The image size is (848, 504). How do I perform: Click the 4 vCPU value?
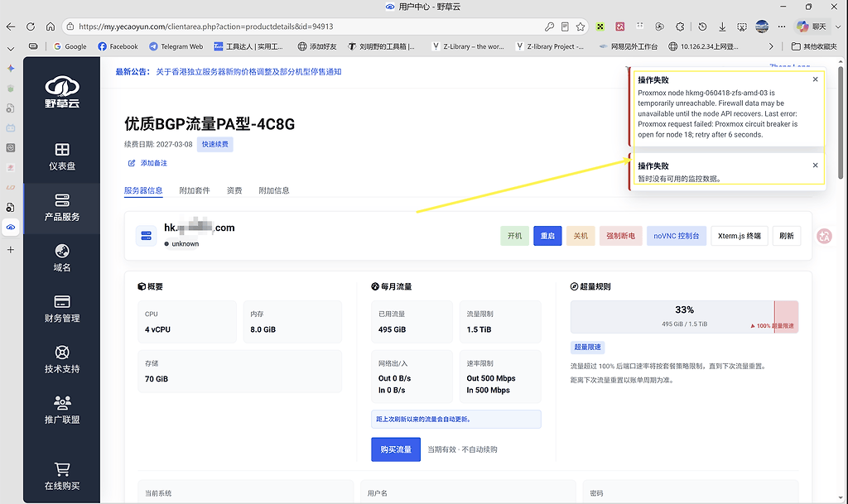click(157, 329)
